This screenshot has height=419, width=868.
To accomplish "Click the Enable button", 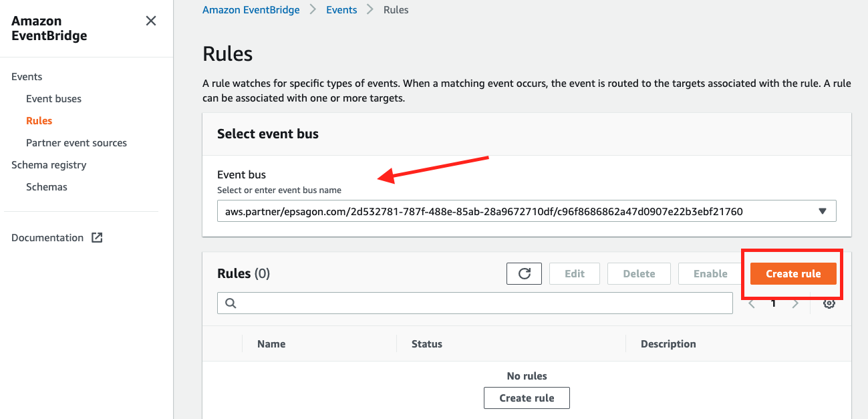I will 710,273.
